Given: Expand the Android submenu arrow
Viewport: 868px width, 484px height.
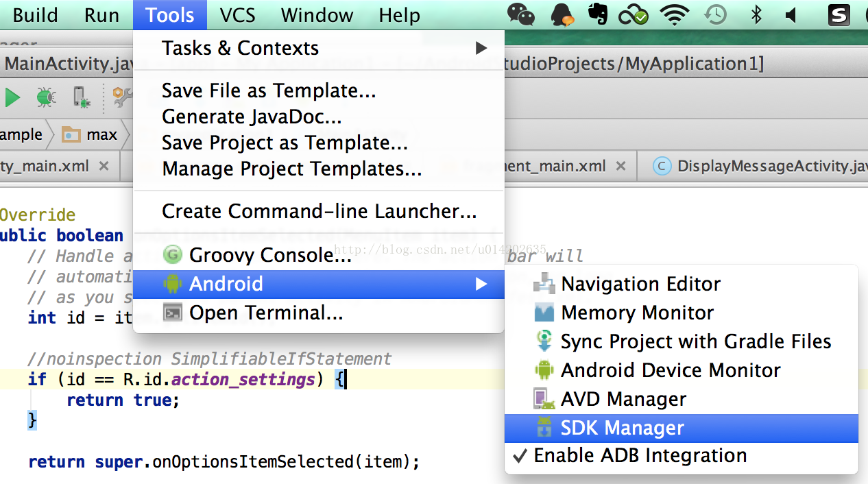Looking at the screenshot, I should point(481,284).
